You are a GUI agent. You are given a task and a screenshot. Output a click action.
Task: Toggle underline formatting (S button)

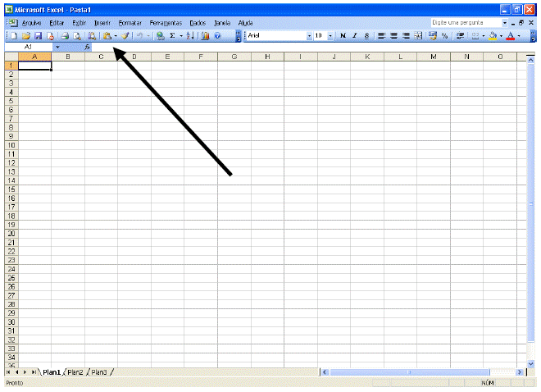(x=366, y=36)
